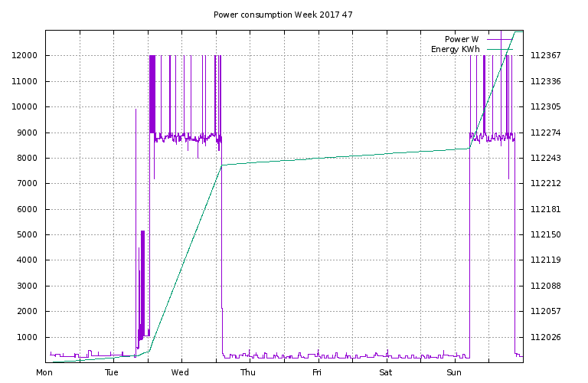The width and height of the screenshot is (588, 383).
Task: Click the chart title 'Power consumption Week 2017 47'
Action: [283, 15]
